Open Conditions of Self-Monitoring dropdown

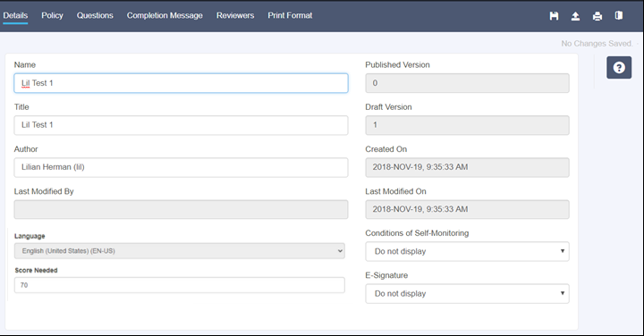(x=468, y=251)
